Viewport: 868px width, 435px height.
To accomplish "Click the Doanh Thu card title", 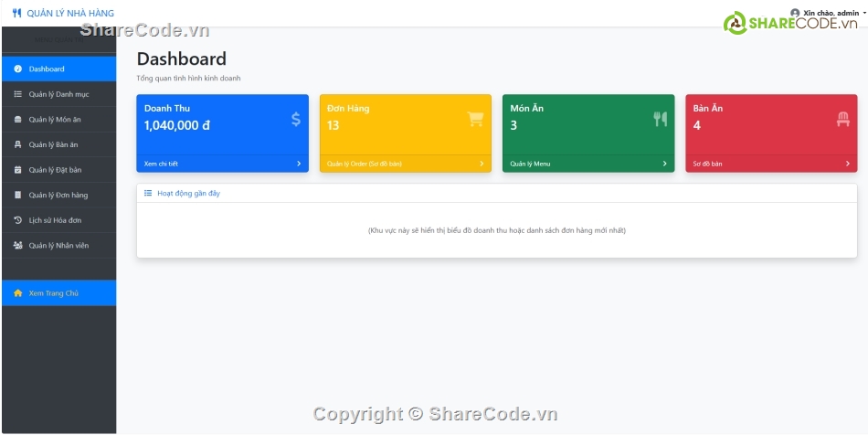I will tap(167, 109).
